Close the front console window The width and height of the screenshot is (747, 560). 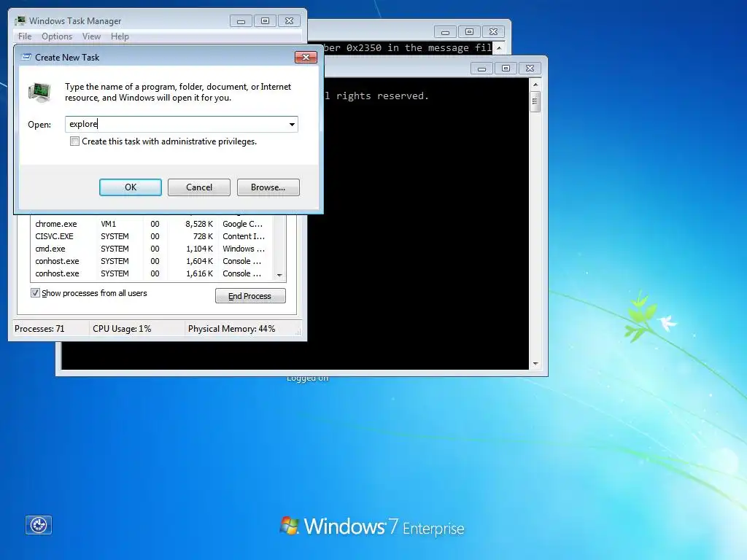coord(530,69)
